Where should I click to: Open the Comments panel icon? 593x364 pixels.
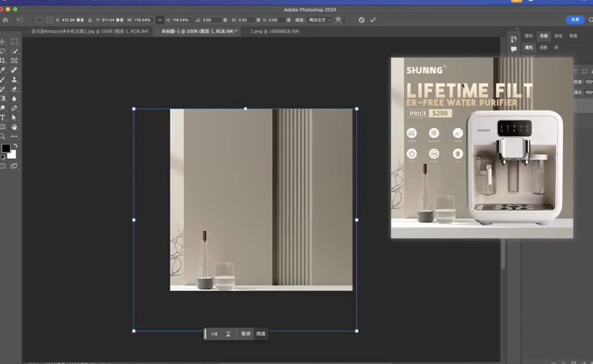[514, 49]
